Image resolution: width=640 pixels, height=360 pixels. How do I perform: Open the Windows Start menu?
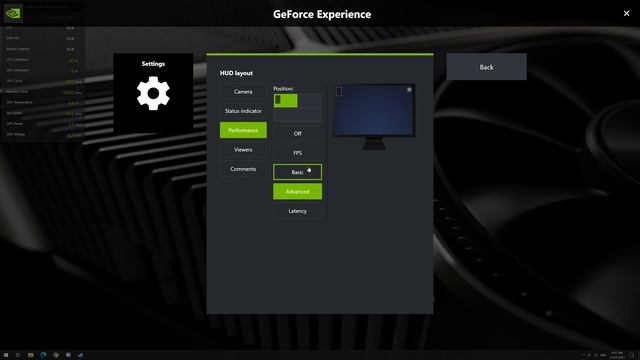tap(6, 355)
